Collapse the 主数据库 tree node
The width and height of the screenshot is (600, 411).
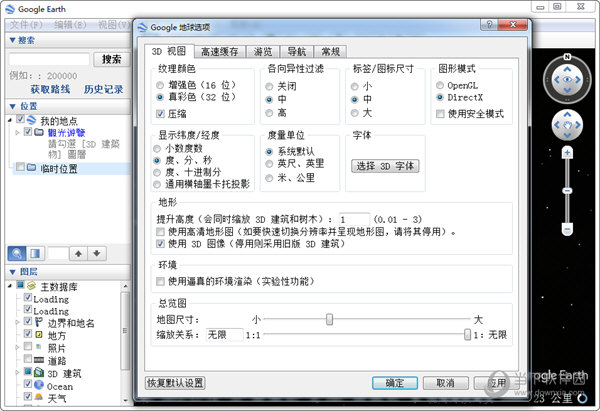(10, 286)
